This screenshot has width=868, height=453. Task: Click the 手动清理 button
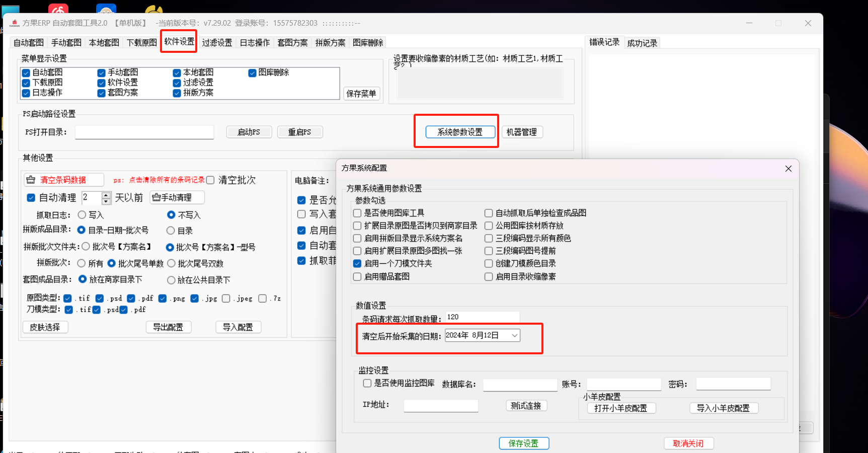(x=177, y=197)
